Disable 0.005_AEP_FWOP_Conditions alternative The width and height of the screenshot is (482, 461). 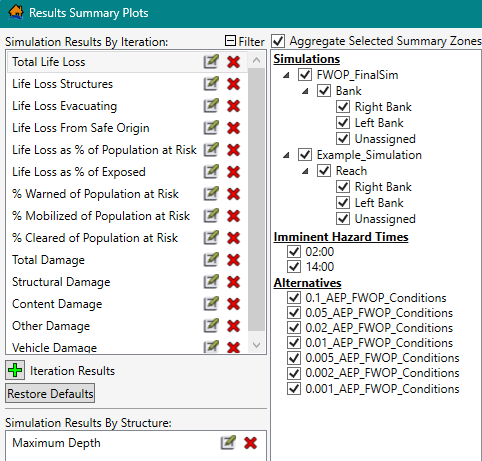point(294,358)
